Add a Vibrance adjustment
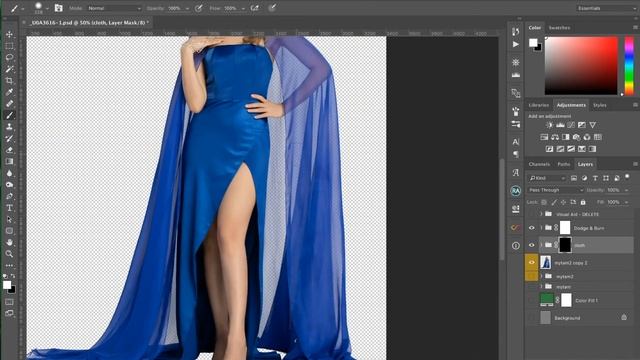Screen dimensions: 640x360 pyautogui.click(x=592, y=125)
